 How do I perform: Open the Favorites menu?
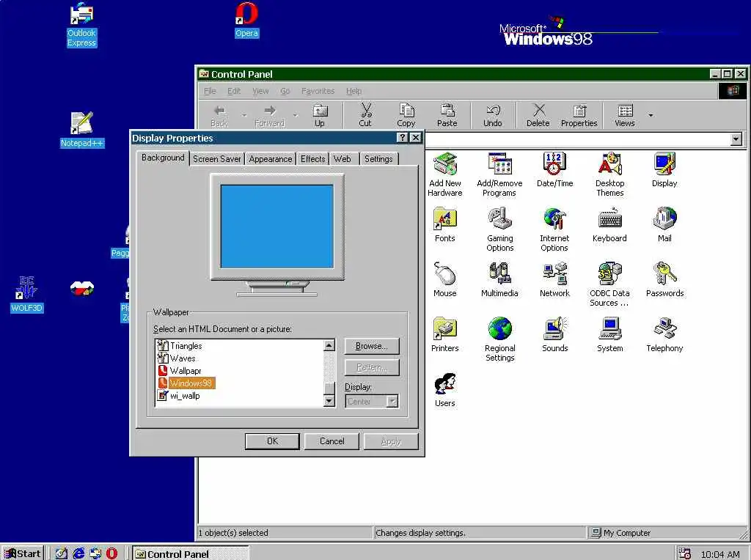[318, 91]
